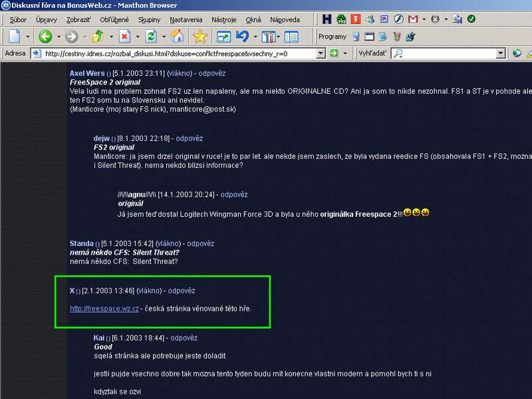Screen dimensions: 532x399
Task: Click the green checkmark circle icon
Action: [x=471, y=19]
